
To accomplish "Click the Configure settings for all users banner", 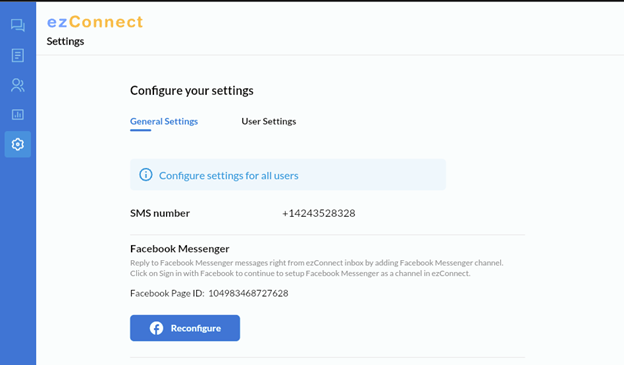I will (x=288, y=175).
